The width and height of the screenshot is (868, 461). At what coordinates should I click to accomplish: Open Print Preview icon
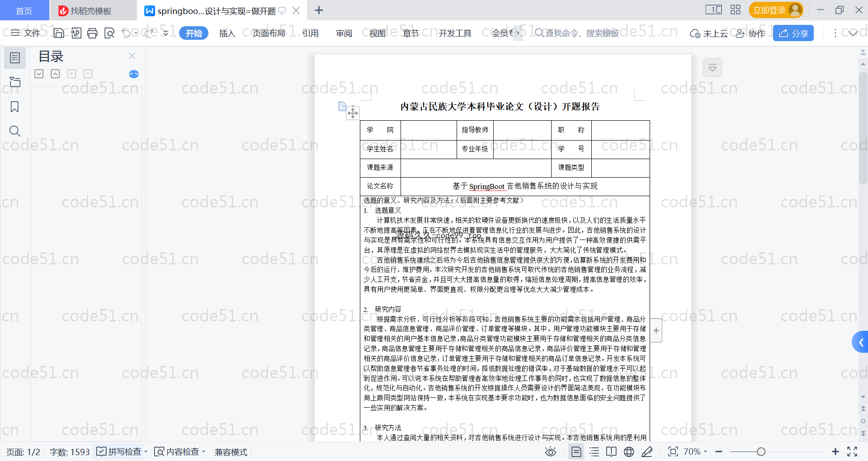109,33
